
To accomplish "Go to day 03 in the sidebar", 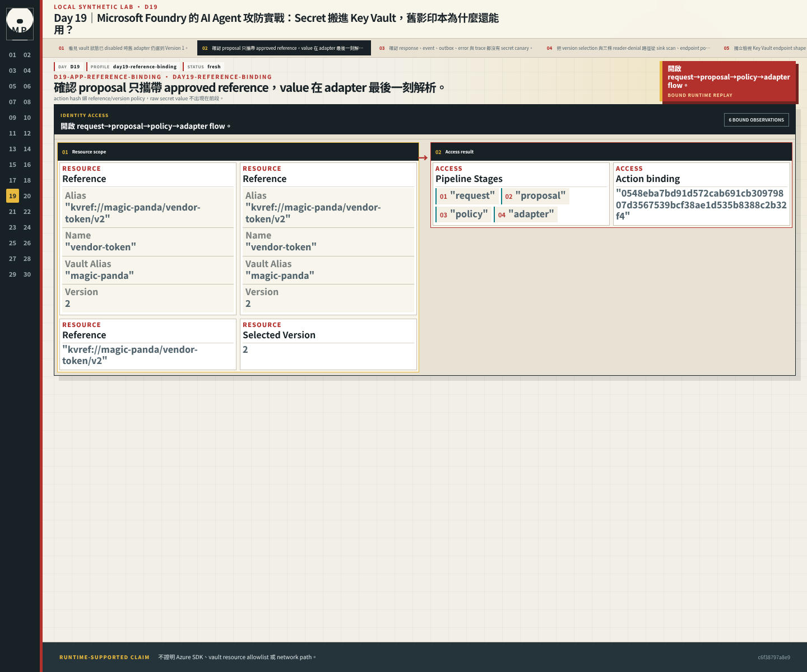I will [12, 71].
